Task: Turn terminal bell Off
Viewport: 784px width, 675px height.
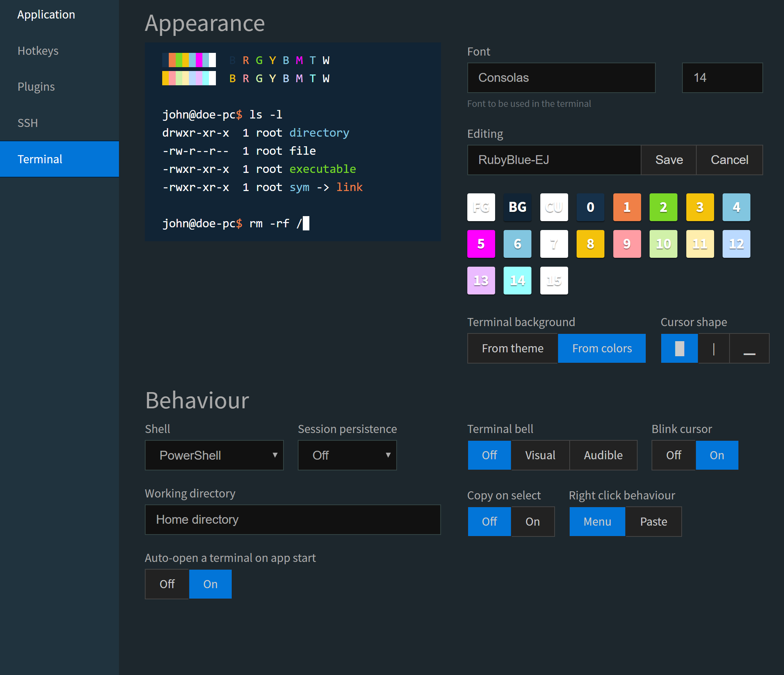Action: tap(489, 455)
